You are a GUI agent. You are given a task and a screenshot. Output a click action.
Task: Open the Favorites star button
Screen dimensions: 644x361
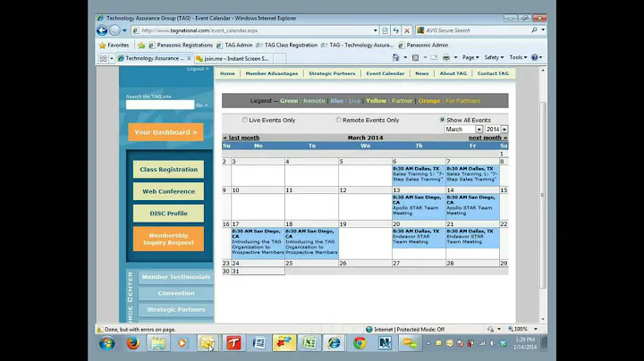click(x=114, y=45)
